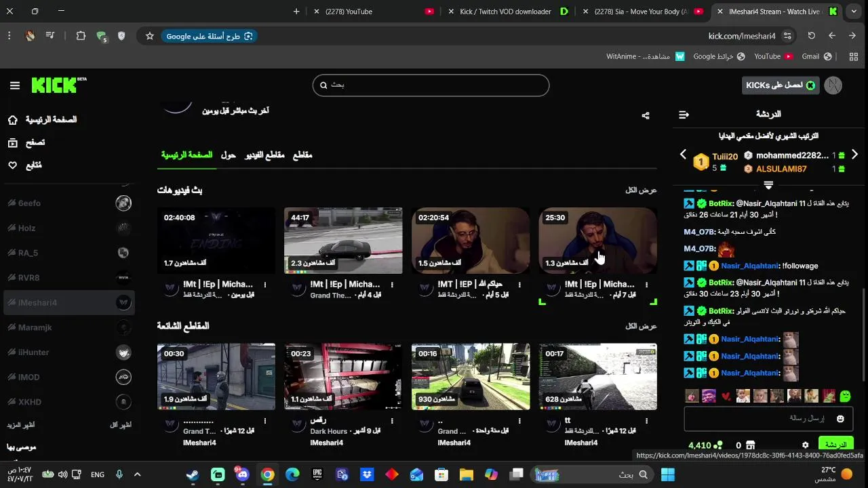868x488 pixels.
Task: Open تصفح in left sidebar
Action: 26,142
